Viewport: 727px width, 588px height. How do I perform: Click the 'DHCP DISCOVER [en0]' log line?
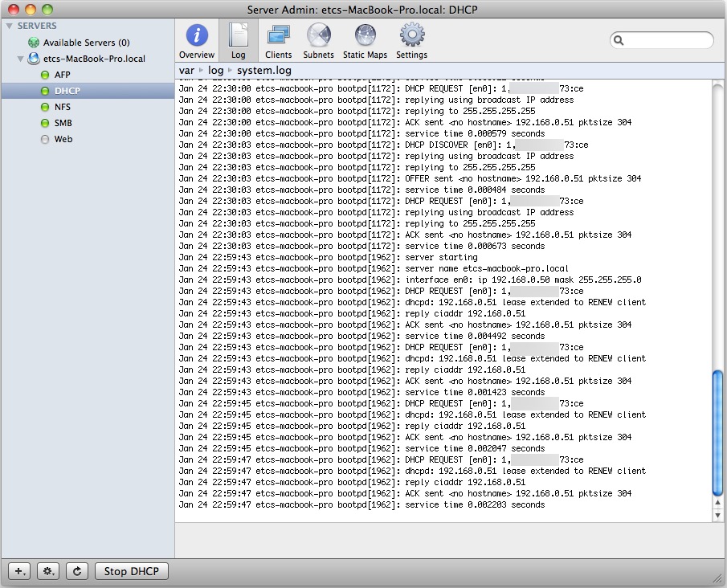384,145
